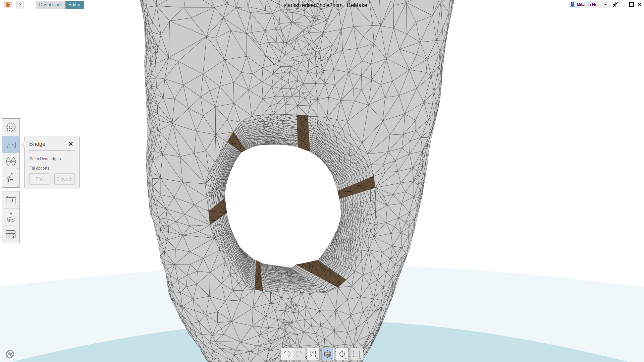Image resolution: width=644 pixels, height=362 pixels.
Task: Toggle the wireframe solid cube view mode
Action: pos(328,354)
